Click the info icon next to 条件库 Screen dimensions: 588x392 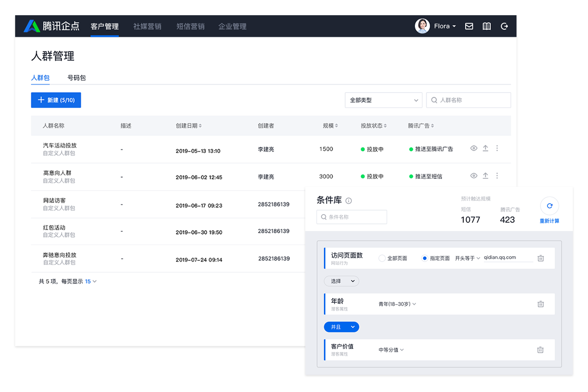(x=349, y=200)
